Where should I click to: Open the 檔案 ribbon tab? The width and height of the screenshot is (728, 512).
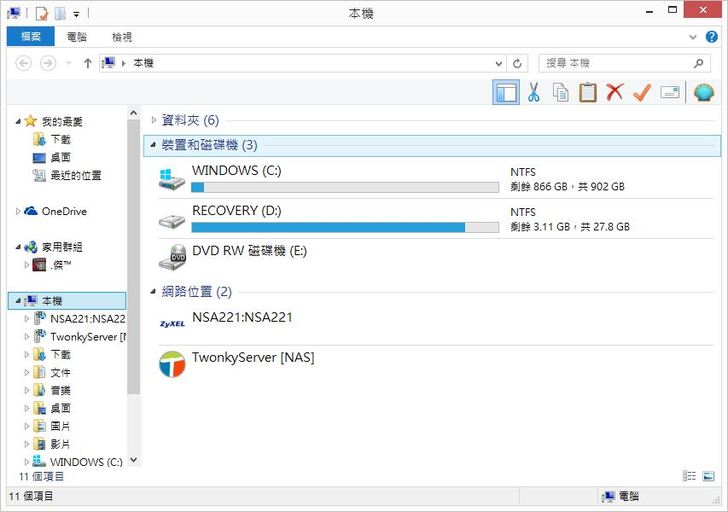(x=31, y=37)
